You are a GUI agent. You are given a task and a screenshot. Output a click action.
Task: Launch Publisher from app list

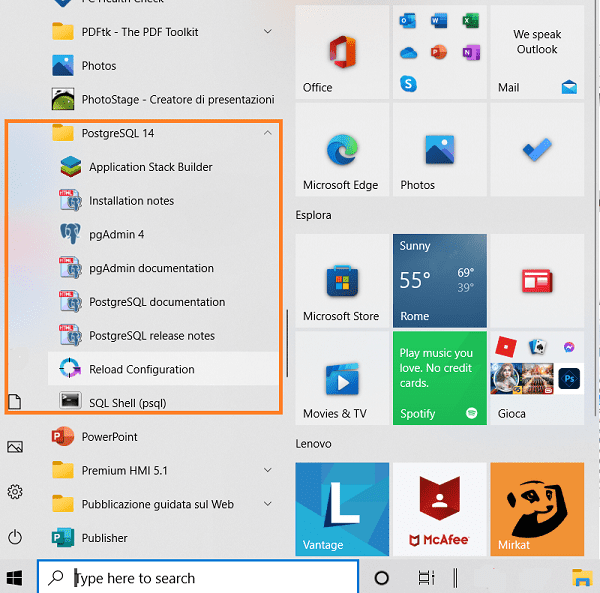pos(163,538)
